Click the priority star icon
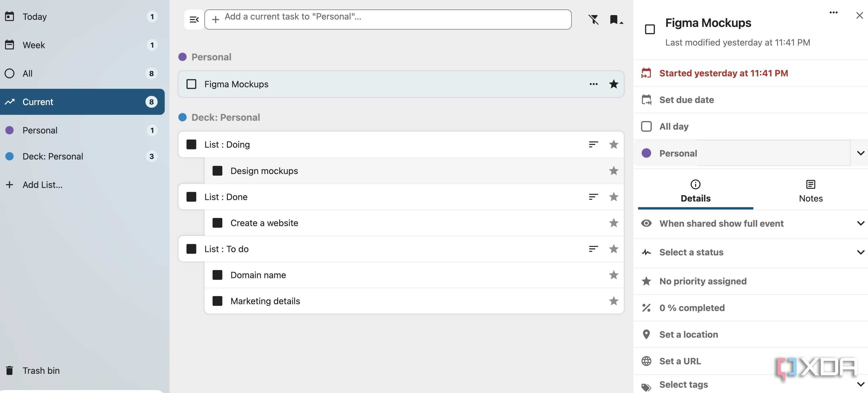This screenshot has height=393, width=868. pos(646,281)
